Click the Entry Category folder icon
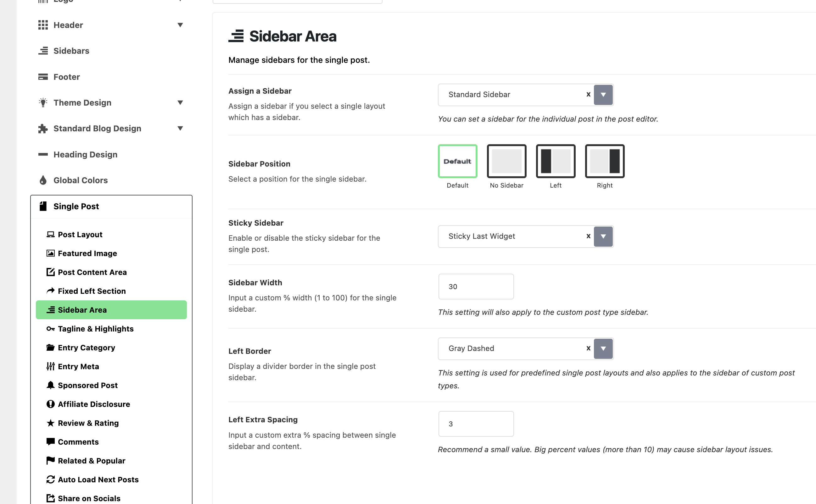The width and height of the screenshot is (816, 504). click(x=50, y=348)
